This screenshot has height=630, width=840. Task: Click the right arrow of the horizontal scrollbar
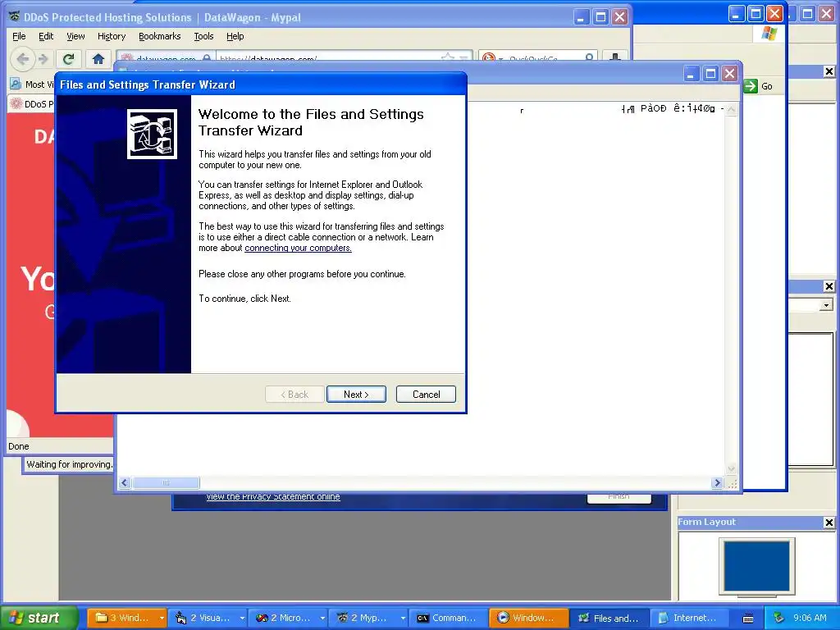717,482
